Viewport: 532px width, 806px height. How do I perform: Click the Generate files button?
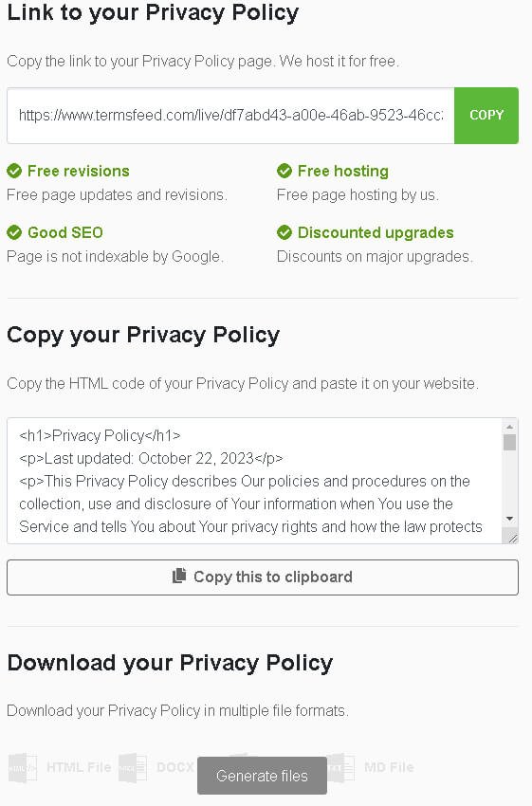pyautogui.click(x=262, y=775)
